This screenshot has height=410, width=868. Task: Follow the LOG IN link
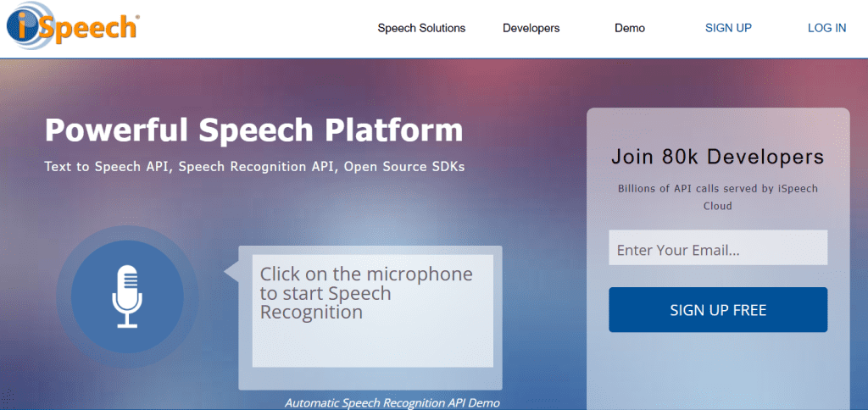point(826,28)
